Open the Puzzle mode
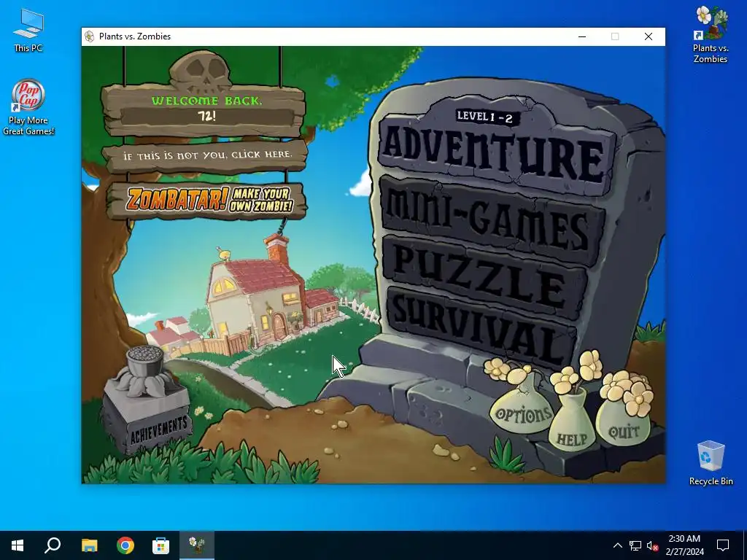 pos(486,277)
